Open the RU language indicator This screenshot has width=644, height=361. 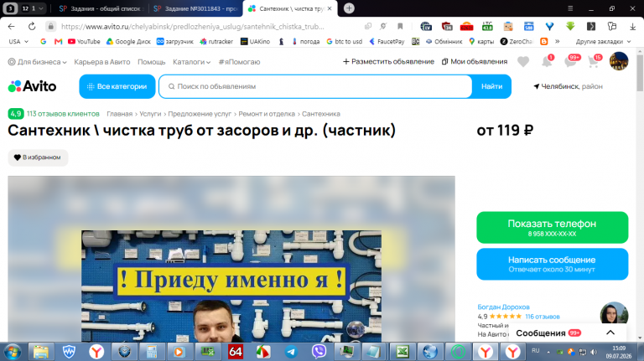click(535, 350)
